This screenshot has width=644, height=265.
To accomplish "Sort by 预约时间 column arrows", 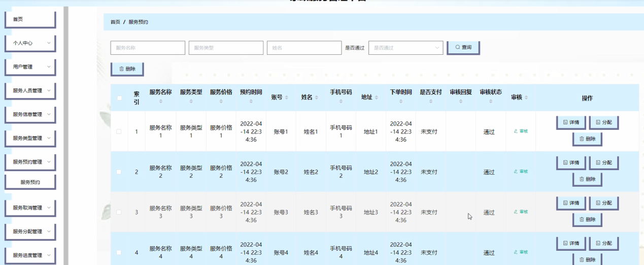I will pos(251,102).
